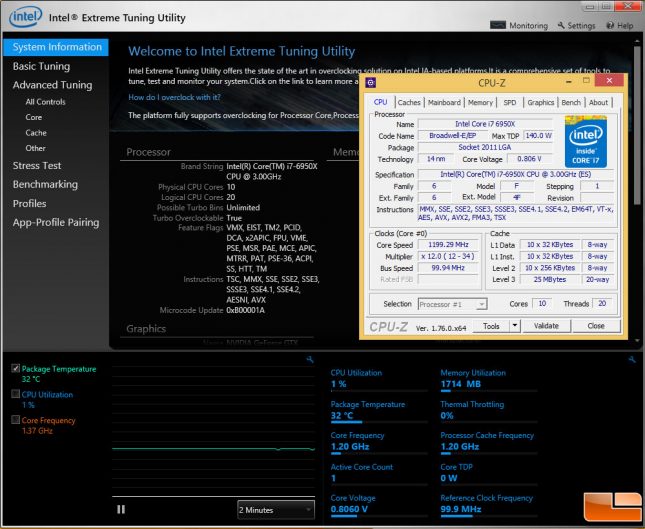
Task: Select Cache under Advanced Tuning
Action: point(36,133)
